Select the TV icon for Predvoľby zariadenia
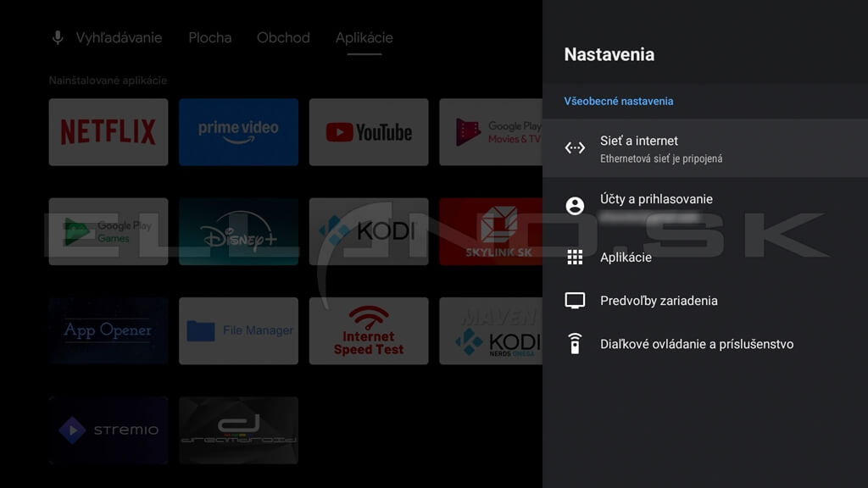 [575, 301]
